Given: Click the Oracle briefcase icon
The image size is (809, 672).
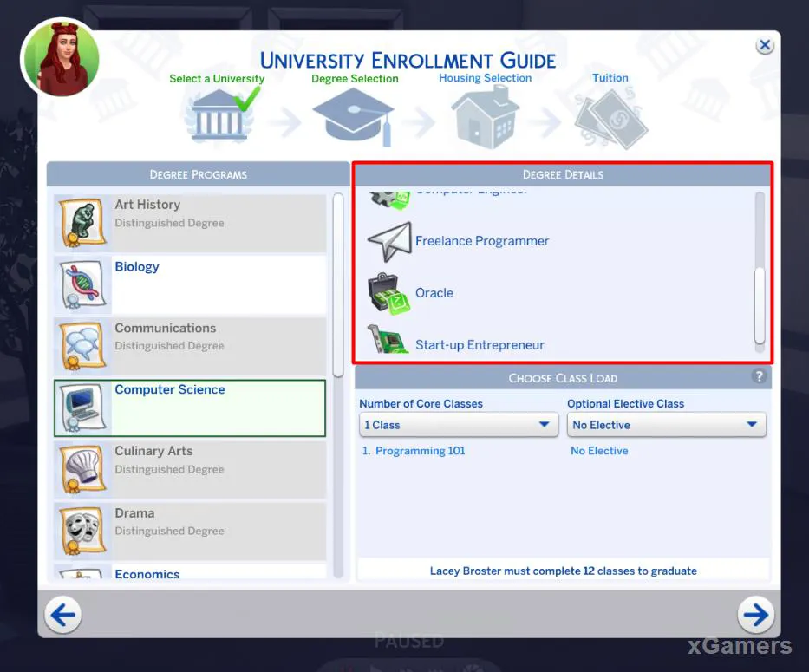Looking at the screenshot, I should coord(389,293).
